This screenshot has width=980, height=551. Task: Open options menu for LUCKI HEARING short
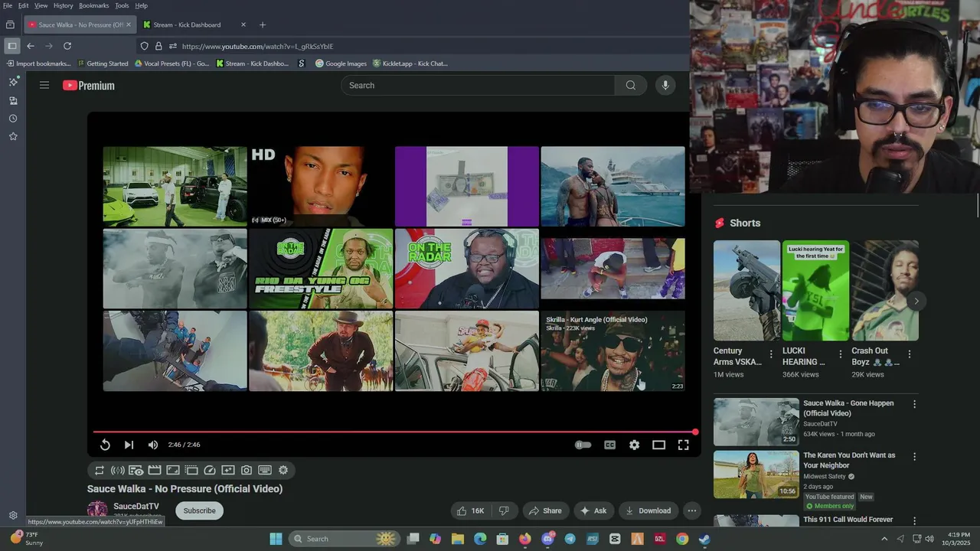coord(840,354)
